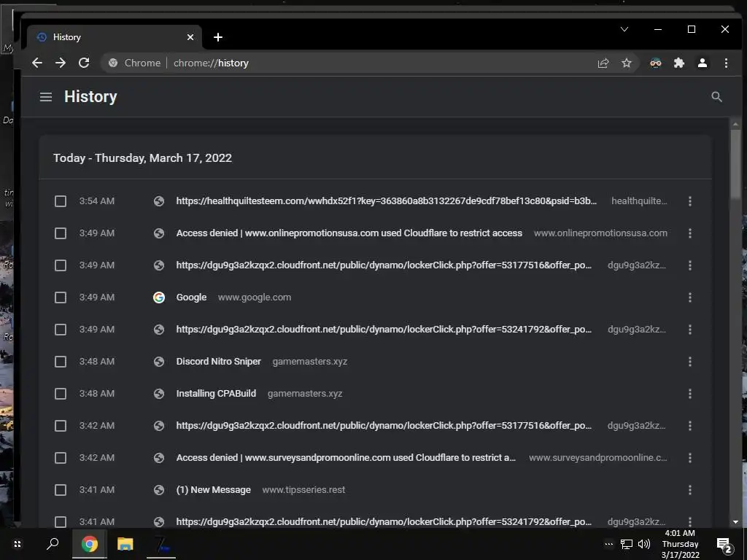Viewport: 747px width, 560px height.
Task: Share this page icon in address bar
Action: pyautogui.click(x=603, y=63)
